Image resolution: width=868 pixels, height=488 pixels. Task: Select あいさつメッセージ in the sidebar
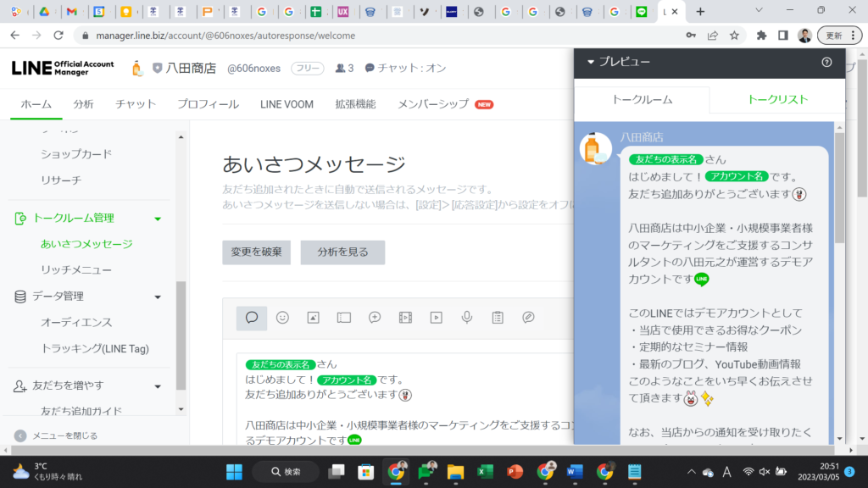(86, 244)
